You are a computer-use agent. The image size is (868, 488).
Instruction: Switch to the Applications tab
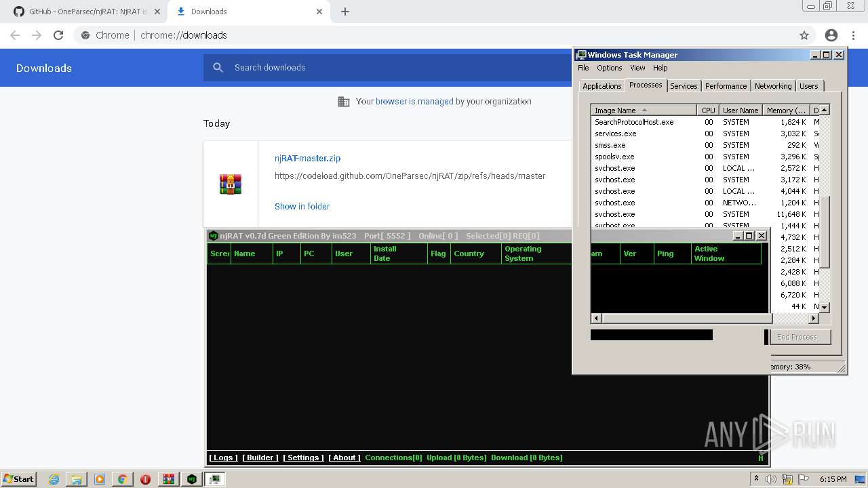[x=601, y=86]
